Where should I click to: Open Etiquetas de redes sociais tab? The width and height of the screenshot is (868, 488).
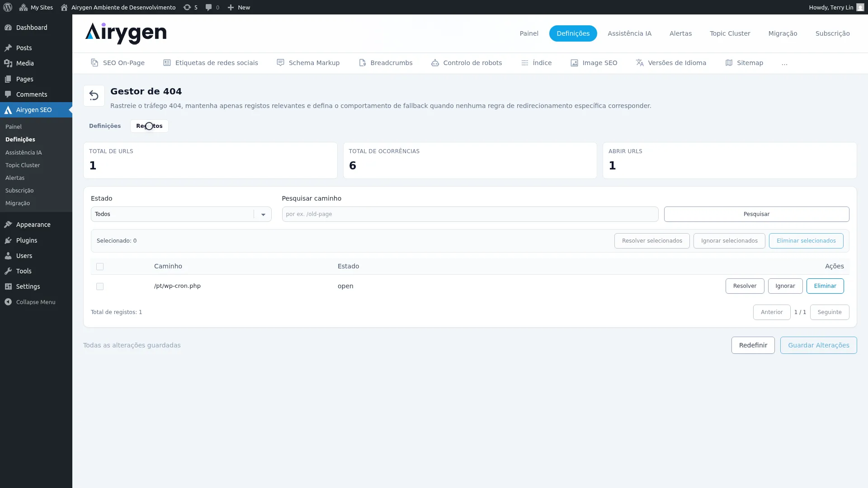point(211,63)
